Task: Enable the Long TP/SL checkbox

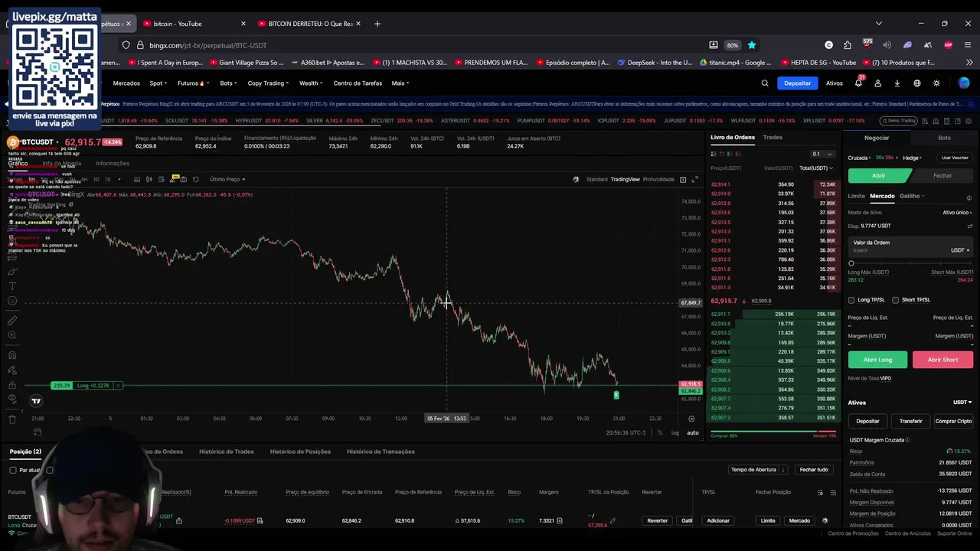Action: coord(851,300)
